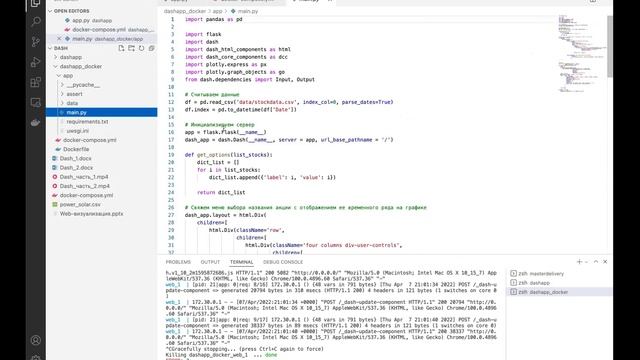Open the Extensions view
The height and width of the screenshot is (360, 640).
(36, 82)
